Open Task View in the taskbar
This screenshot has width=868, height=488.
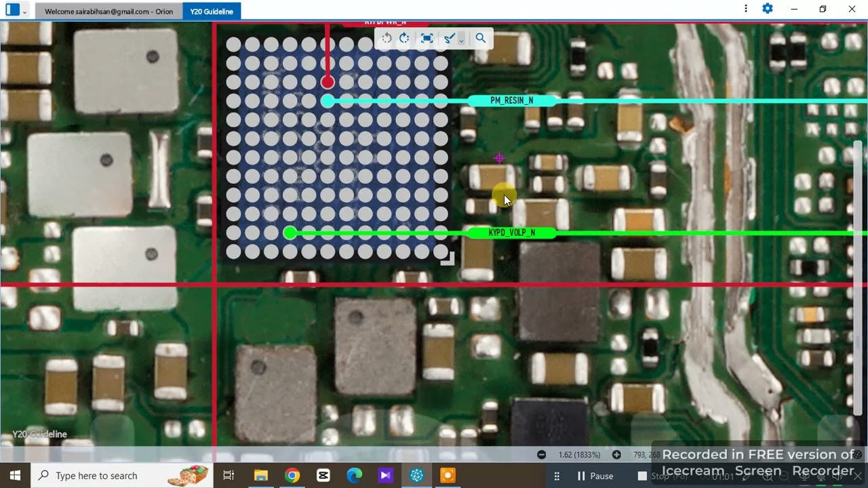pyautogui.click(x=229, y=476)
